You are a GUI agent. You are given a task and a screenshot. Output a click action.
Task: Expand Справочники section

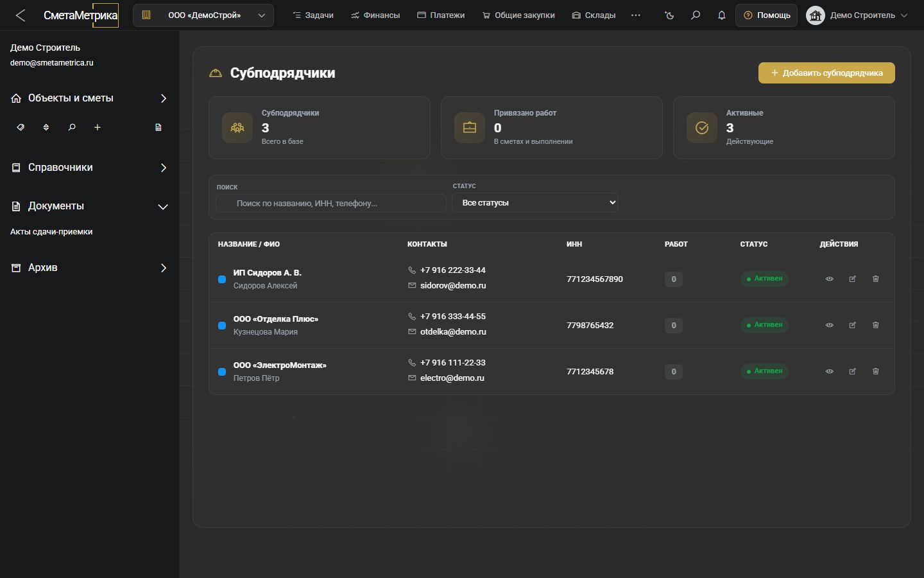point(89,168)
